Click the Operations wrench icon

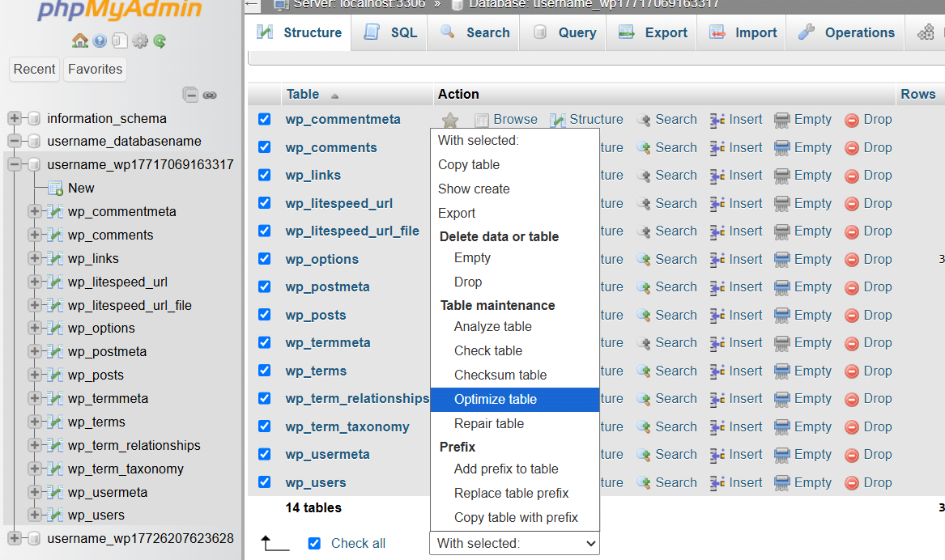pos(806,32)
